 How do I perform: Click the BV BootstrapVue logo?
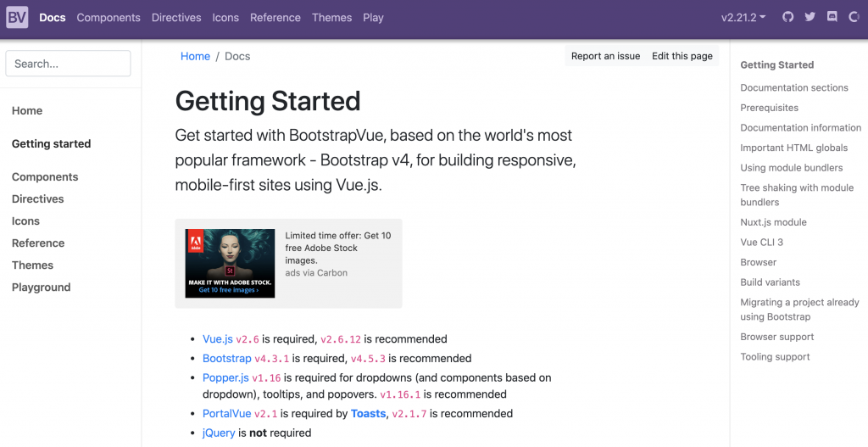point(17,17)
